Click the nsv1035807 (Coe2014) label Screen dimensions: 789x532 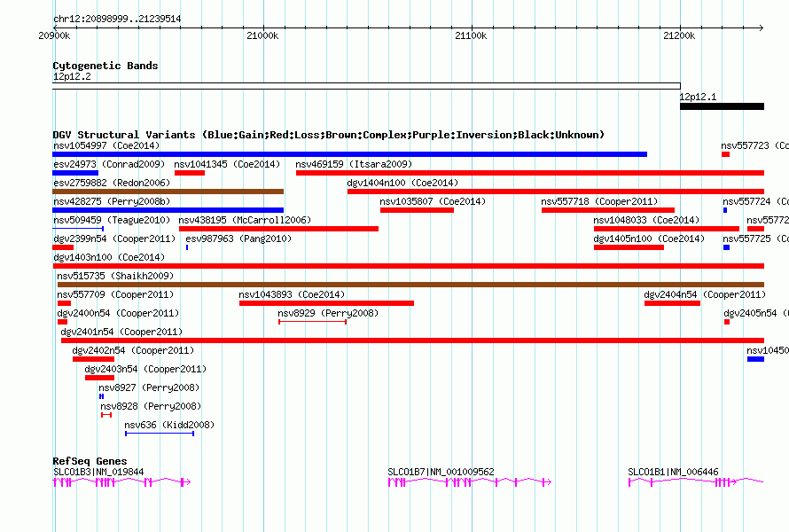point(433,201)
